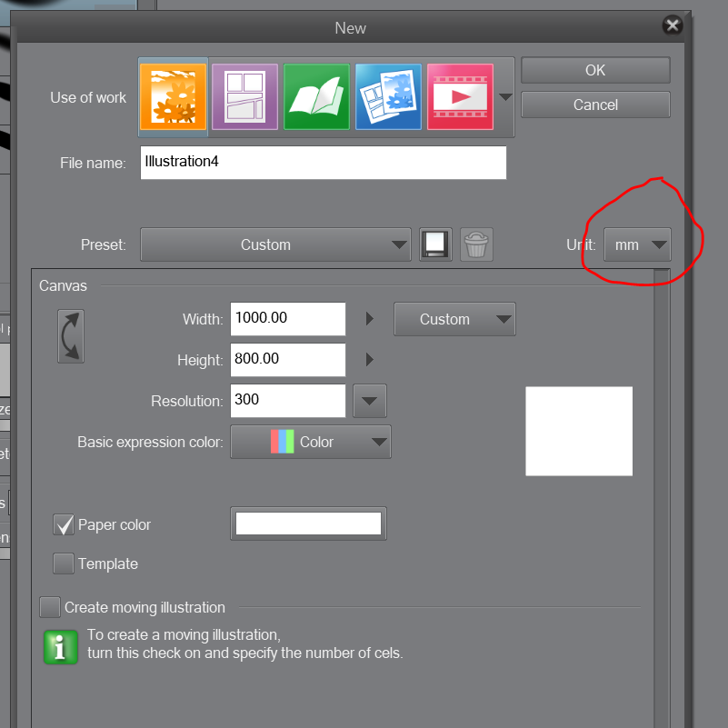Click the green info icon

60,647
